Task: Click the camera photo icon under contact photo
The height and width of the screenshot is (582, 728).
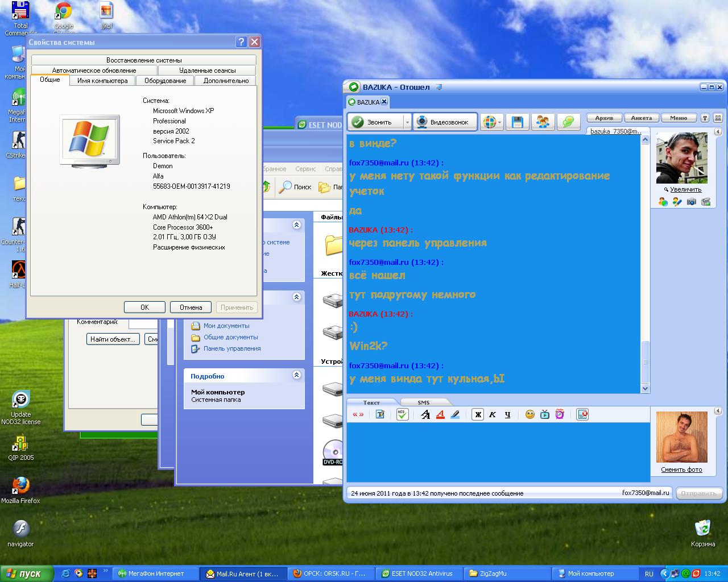Action: click(692, 202)
